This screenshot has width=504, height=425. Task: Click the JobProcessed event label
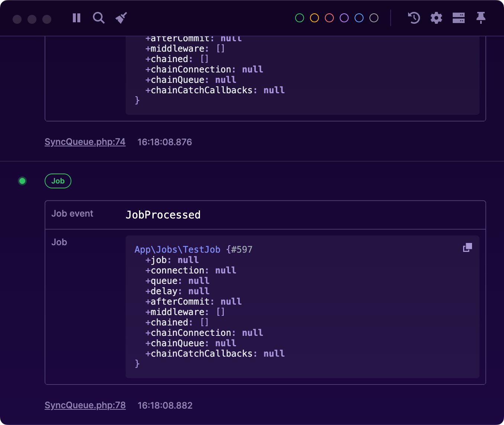(163, 215)
